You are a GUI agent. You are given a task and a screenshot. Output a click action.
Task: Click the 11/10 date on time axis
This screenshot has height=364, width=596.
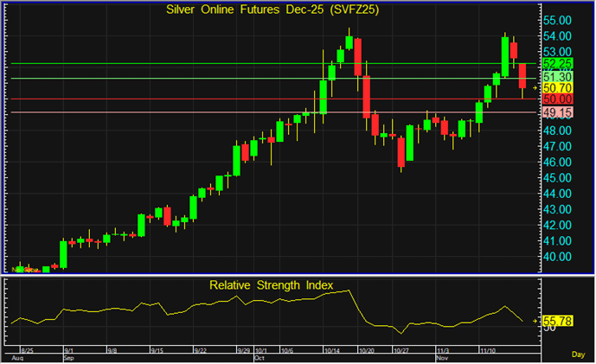490,351
